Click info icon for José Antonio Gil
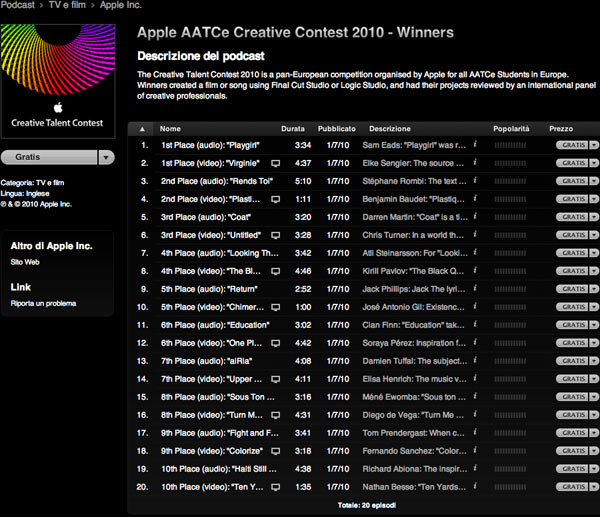The width and height of the screenshot is (600, 517). pos(475,306)
